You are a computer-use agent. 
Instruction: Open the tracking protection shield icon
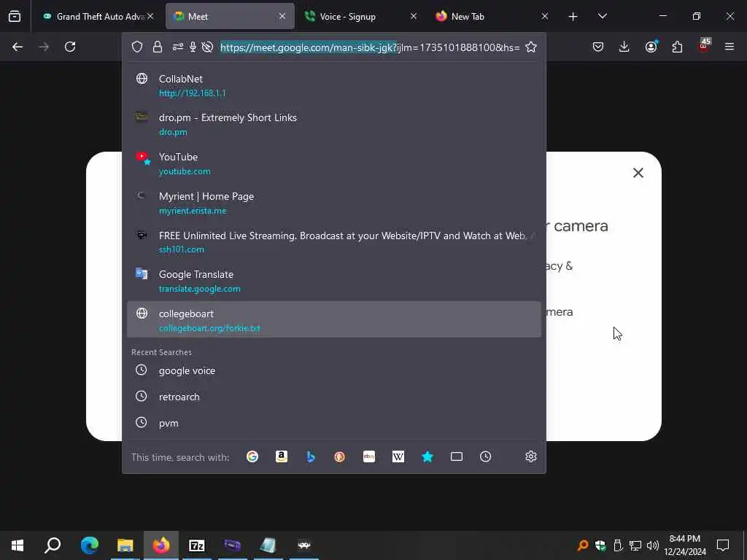point(137,47)
